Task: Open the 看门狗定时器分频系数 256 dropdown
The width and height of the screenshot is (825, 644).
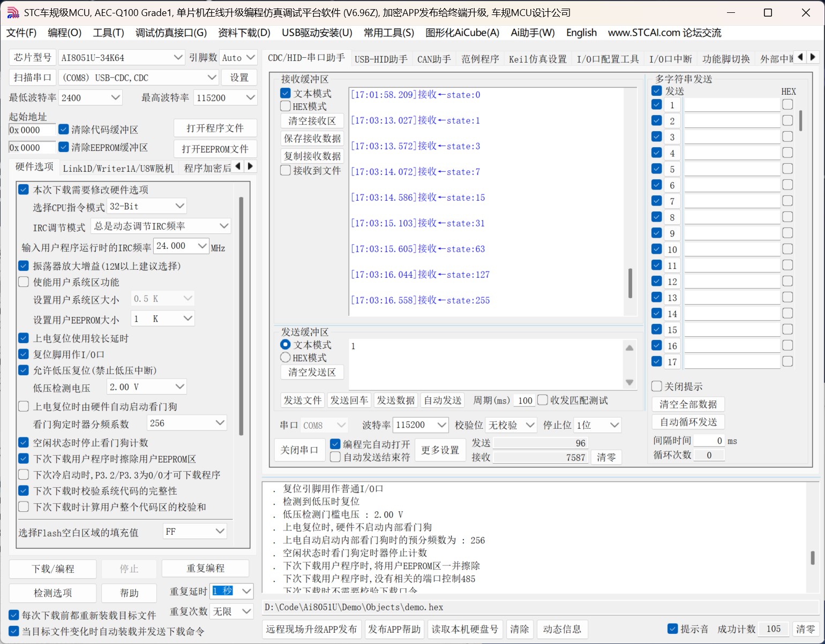Action: [220, 423]
